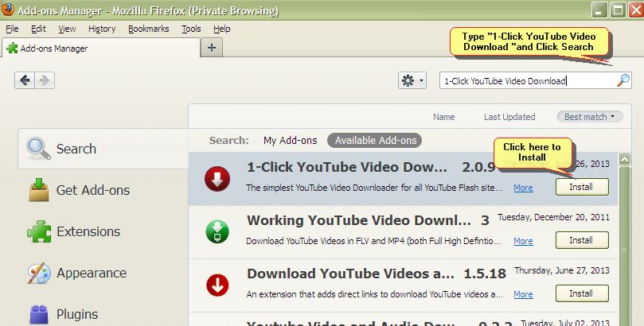
Task: Click the forward navigation arrow
Action: pyautogui.click(x=45, y=80)
